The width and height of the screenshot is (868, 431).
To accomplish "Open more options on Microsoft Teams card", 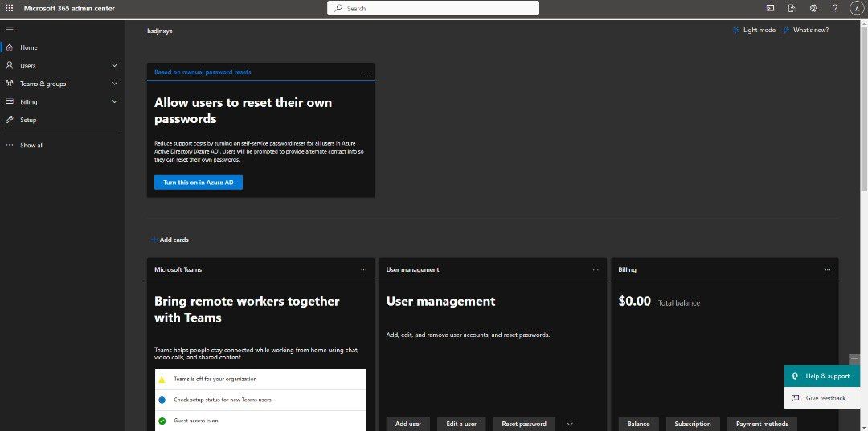I will point(364,270).
